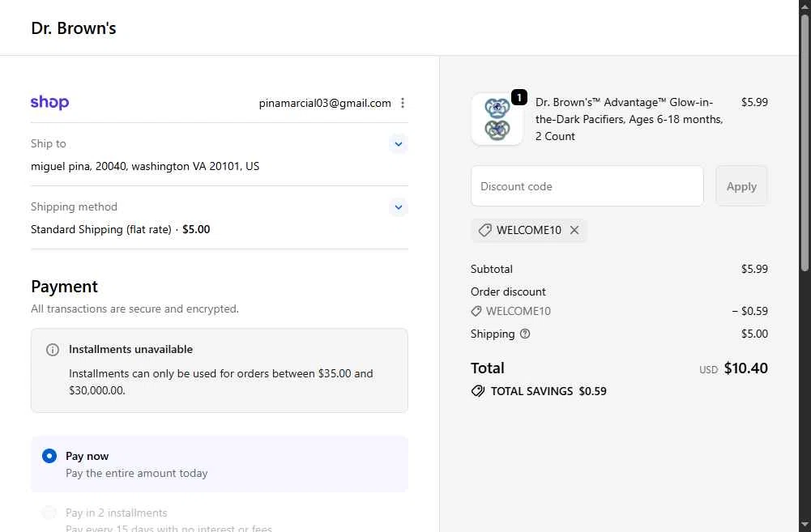Remove the WELCOME10 discount code
This screenshot has width=811, height=532.
click(574, 230)
